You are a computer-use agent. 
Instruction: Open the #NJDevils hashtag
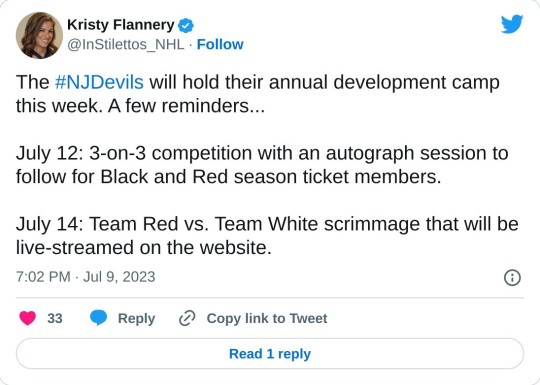coord(99,82)
